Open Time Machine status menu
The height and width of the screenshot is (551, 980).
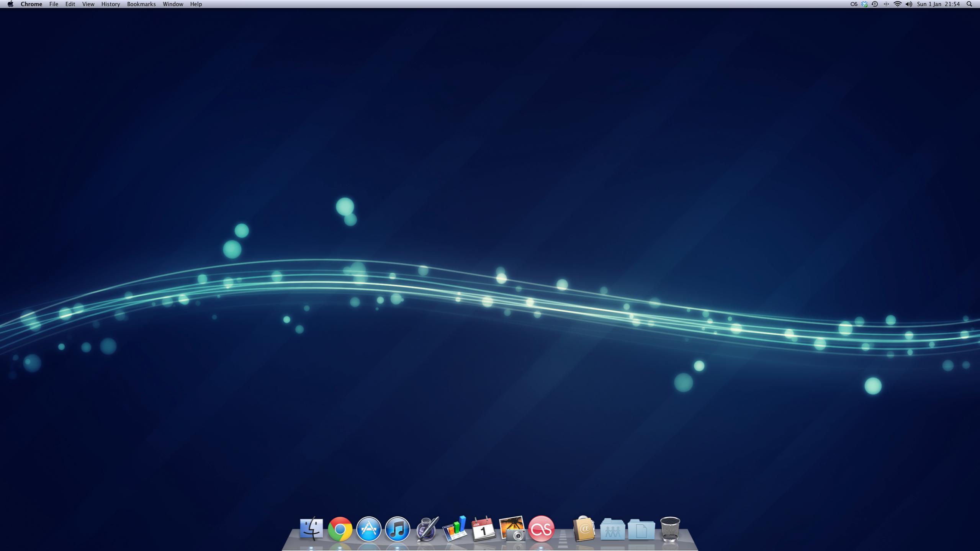[875, 4]
